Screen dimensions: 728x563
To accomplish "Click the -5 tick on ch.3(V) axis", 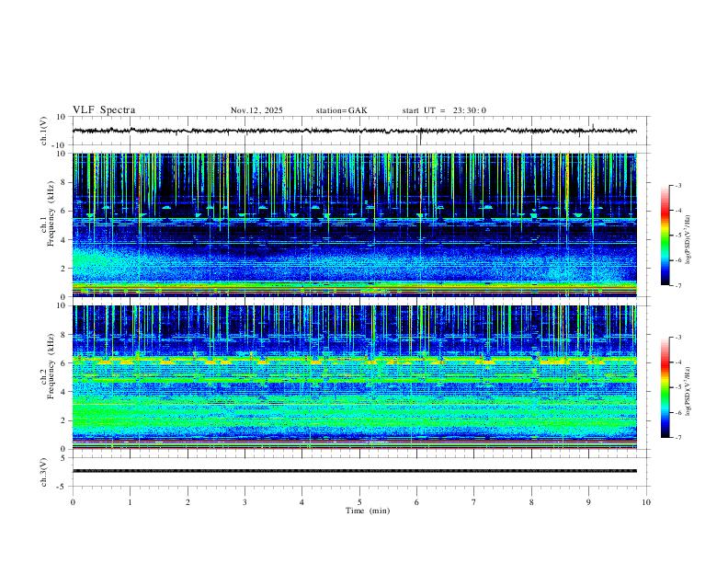I will point(63,487).
